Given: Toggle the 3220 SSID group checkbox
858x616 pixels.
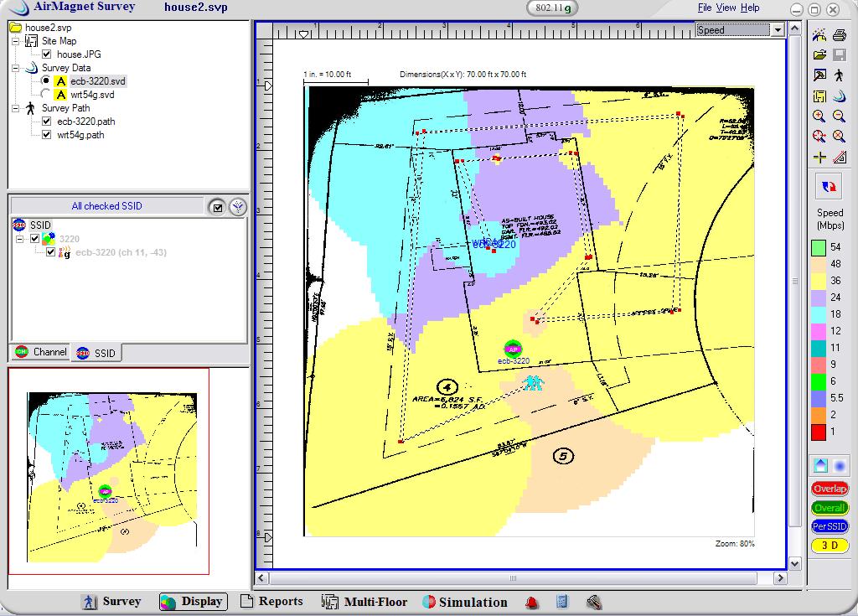Looking at the screenshot, I should 35,239.
